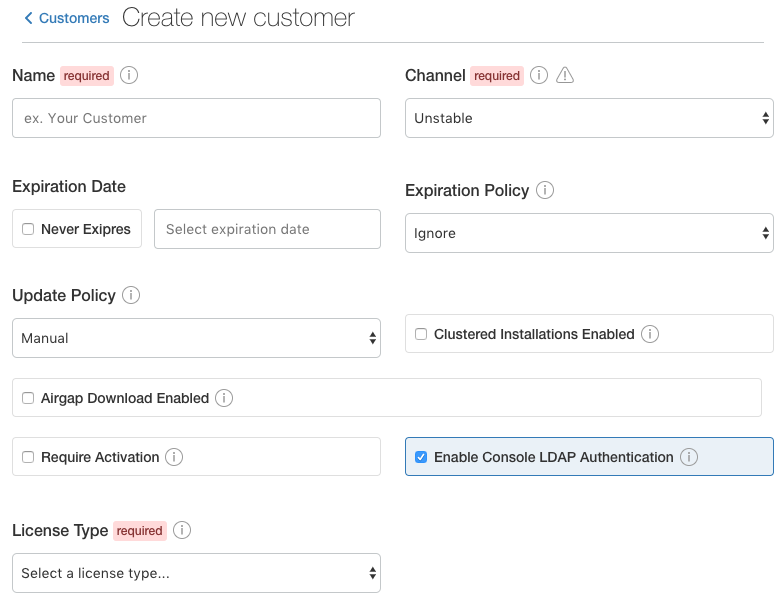
Task: Click the customer Name text field
Action: coord(196,118)
